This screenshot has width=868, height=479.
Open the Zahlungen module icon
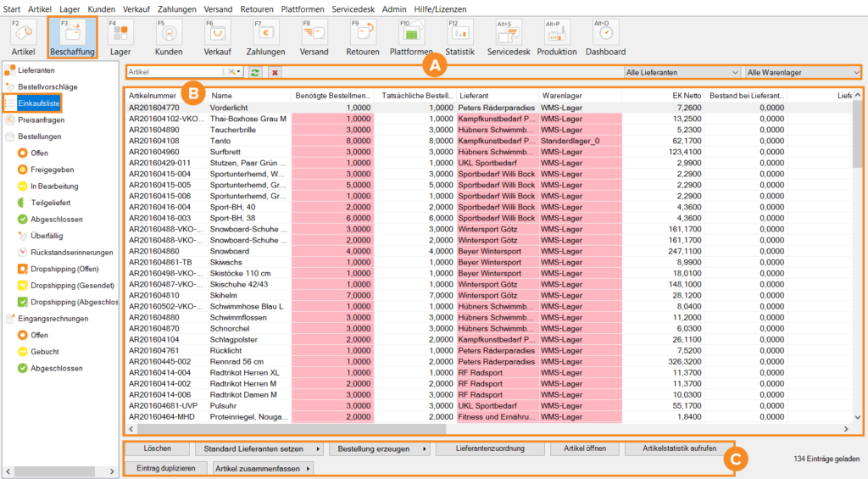265,32
